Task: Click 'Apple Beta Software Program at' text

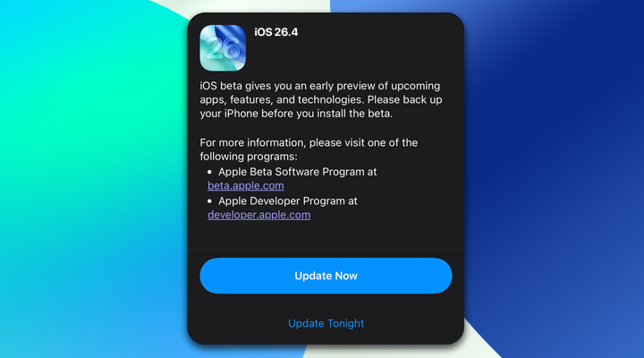Action: (297, 172)
